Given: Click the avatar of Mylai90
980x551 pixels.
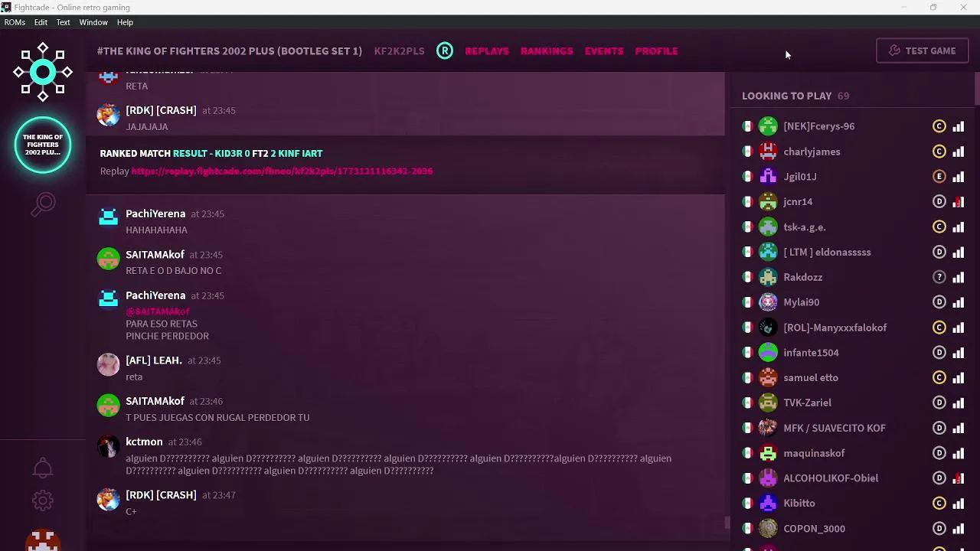Looking at the screenshot, I should click(768, 302).
